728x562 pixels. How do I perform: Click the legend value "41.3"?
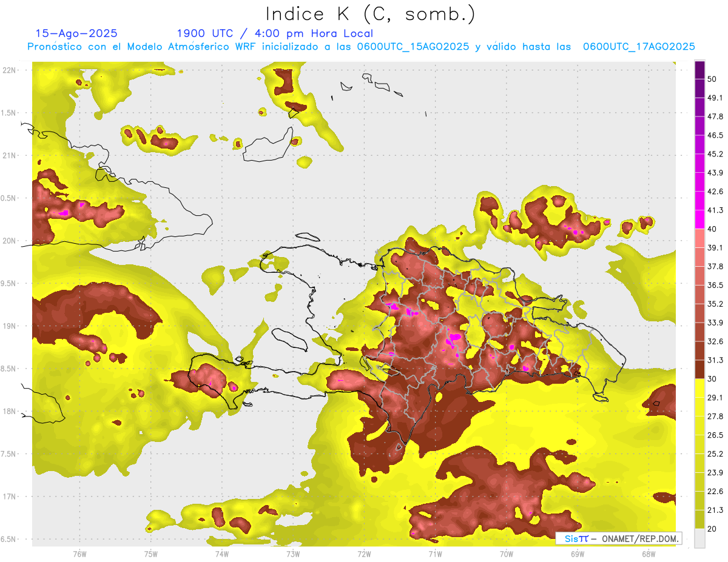tap(715, 210)
